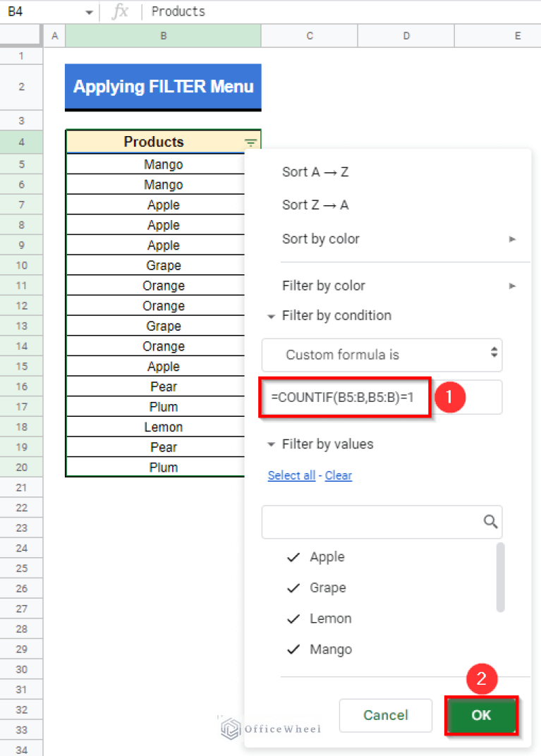Open the Custom formula is condition dropdown
The height and width of the screenshot is (756, 541).
pyautogui.click(x=382, y=355)
